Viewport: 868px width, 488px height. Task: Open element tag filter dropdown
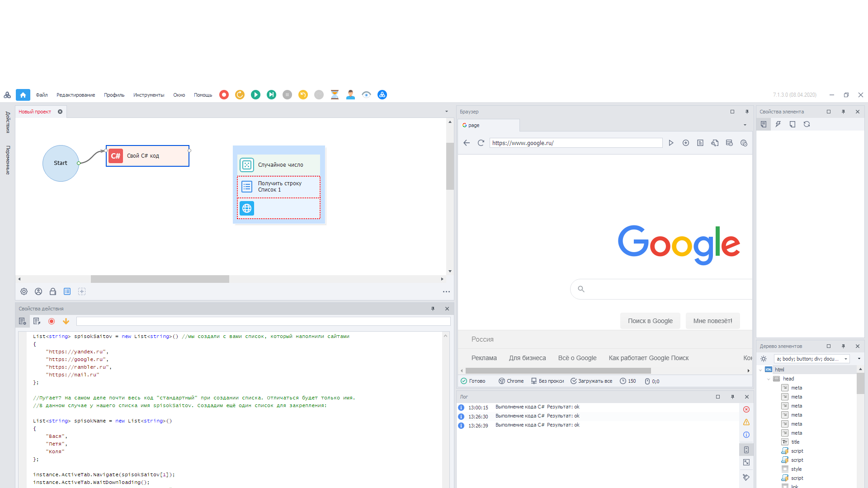[x=845, y=359]
